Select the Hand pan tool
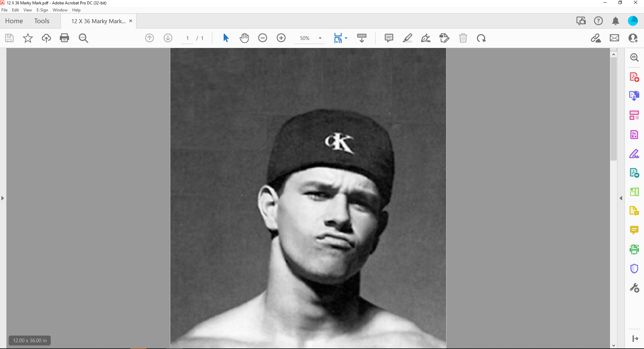 244,38
